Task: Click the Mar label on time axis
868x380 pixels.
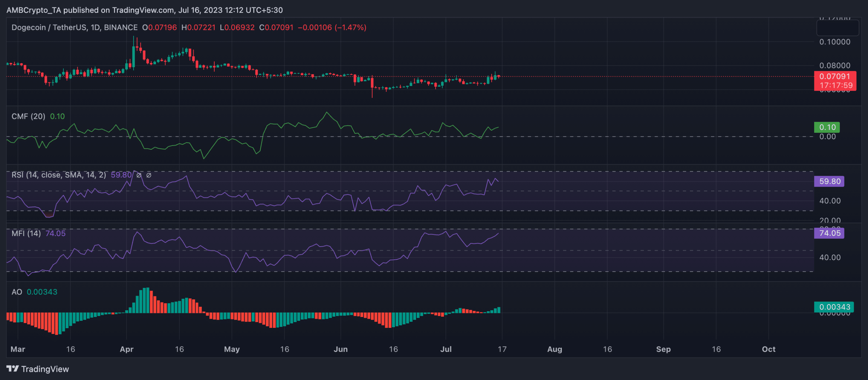Action: click(x=18, y=349)
